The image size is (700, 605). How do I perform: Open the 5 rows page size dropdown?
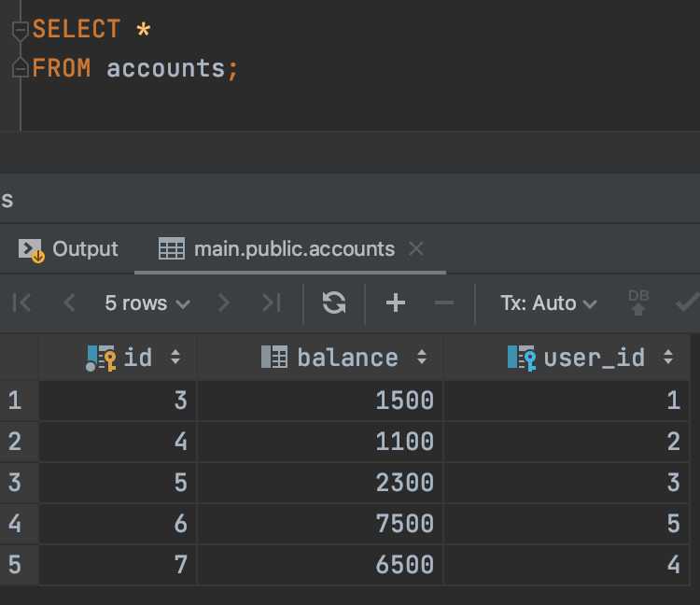coord(147,302)
